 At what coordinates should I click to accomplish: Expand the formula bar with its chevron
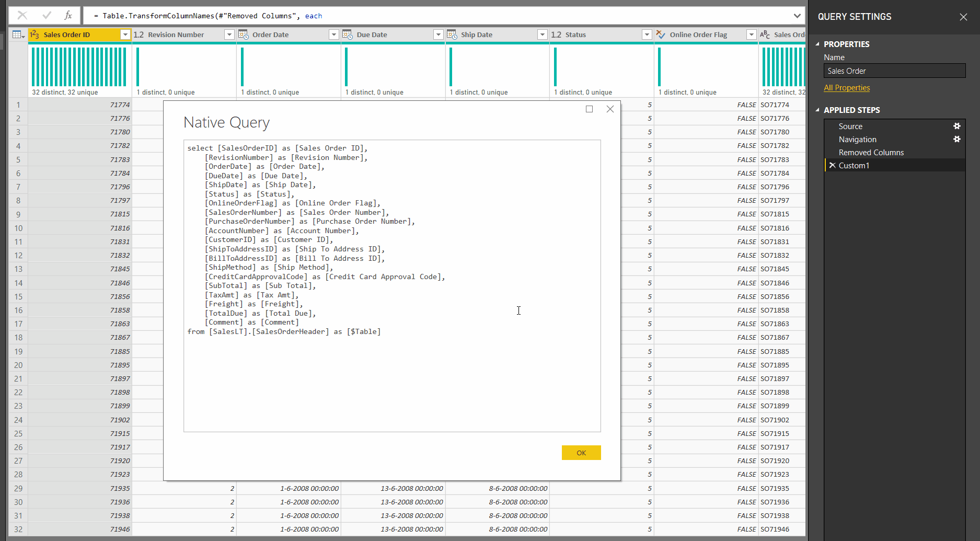point(797,15)
